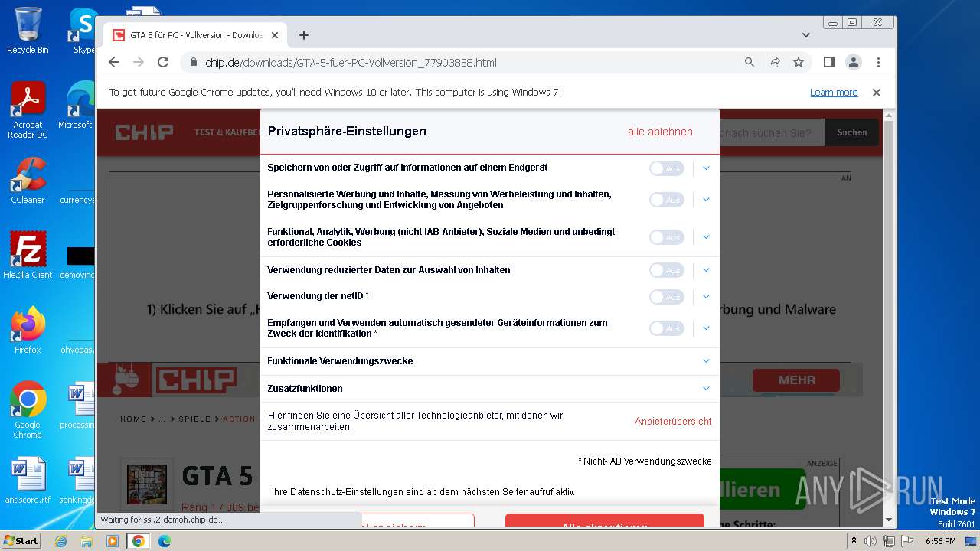Bookmark this page with star icon
The image size is (980, 551).
coord(799,63)
